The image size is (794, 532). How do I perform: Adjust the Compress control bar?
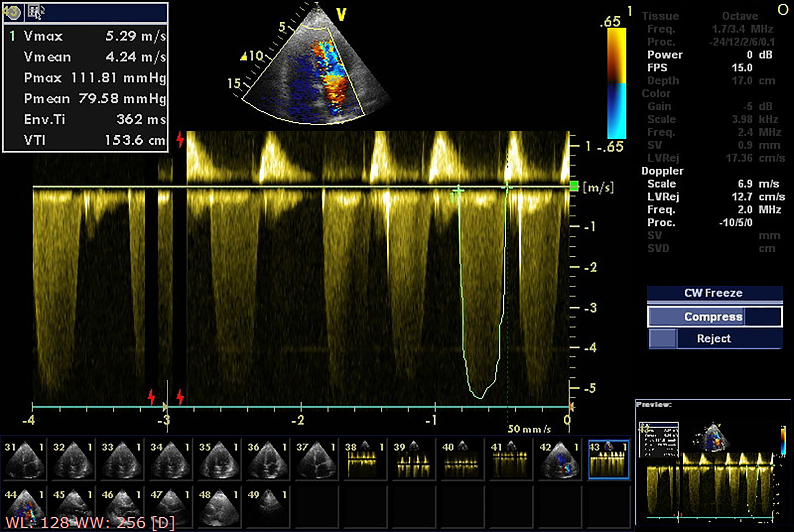coord(714,316)
